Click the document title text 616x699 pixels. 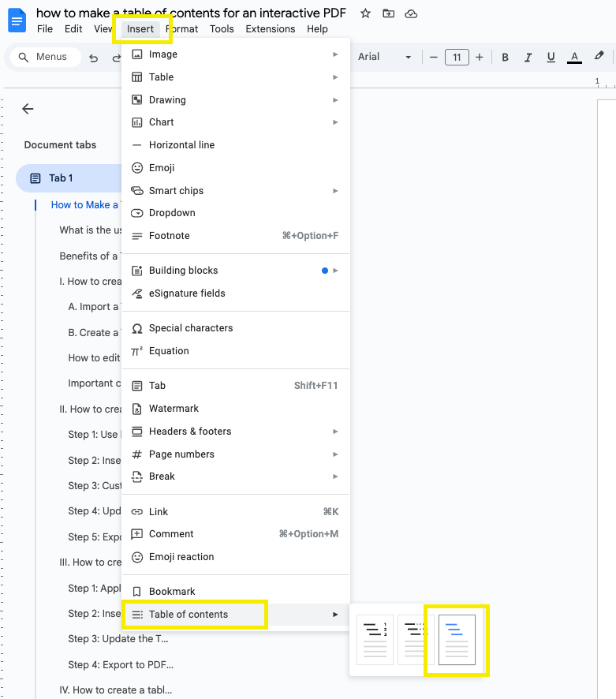[x=191, y=13]
